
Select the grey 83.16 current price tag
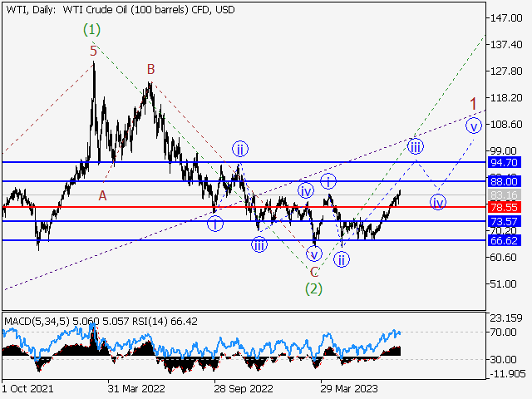point(505,195)
